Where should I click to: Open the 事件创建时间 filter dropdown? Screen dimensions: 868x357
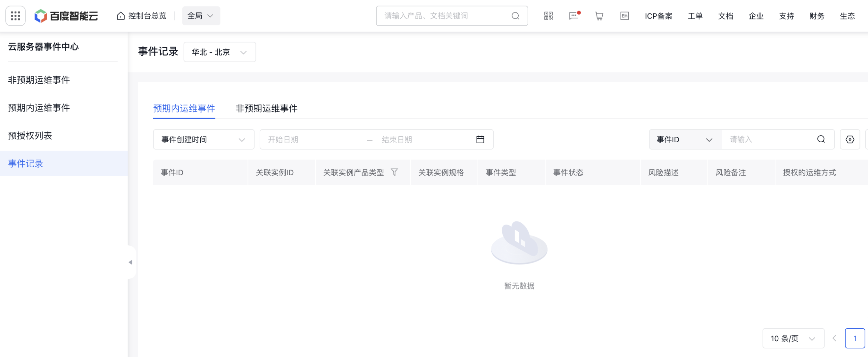click(204, 139)
